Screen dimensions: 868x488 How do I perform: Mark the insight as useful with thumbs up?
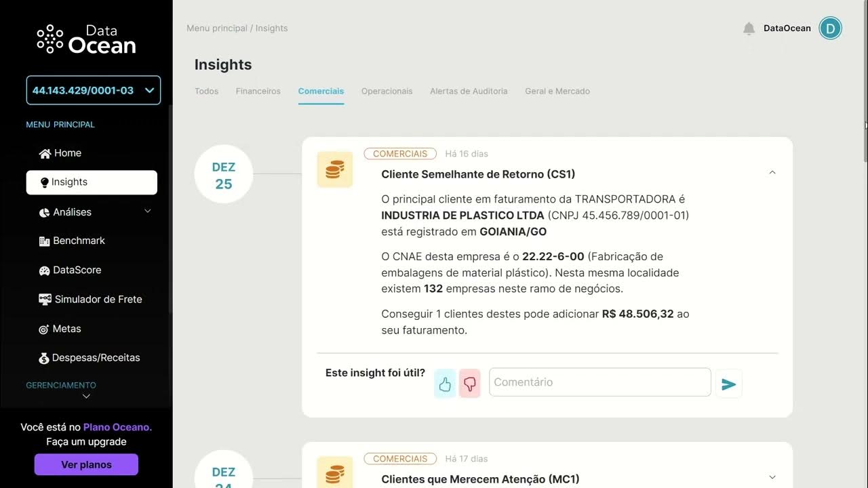pyautogui.click(x=445, y=383)
